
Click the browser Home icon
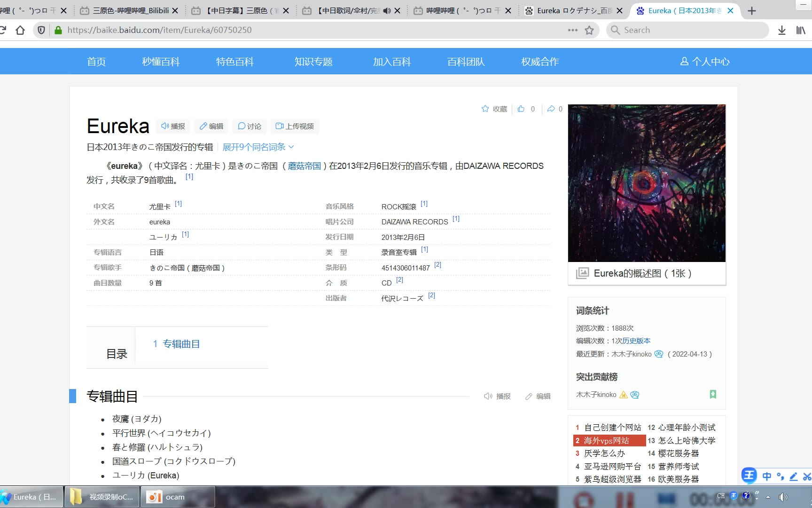(x=20, y=30)
